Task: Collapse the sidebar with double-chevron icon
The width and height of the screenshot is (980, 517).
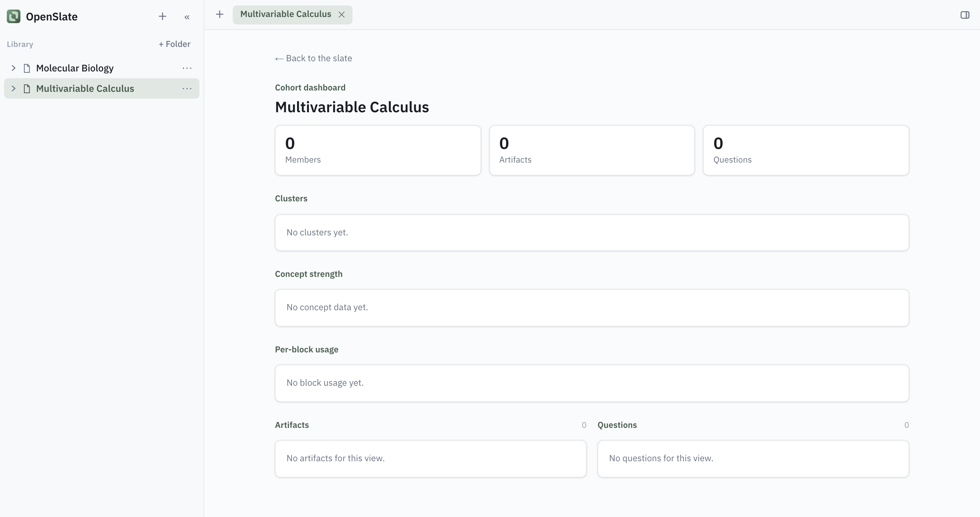Action: coord(187,17)
